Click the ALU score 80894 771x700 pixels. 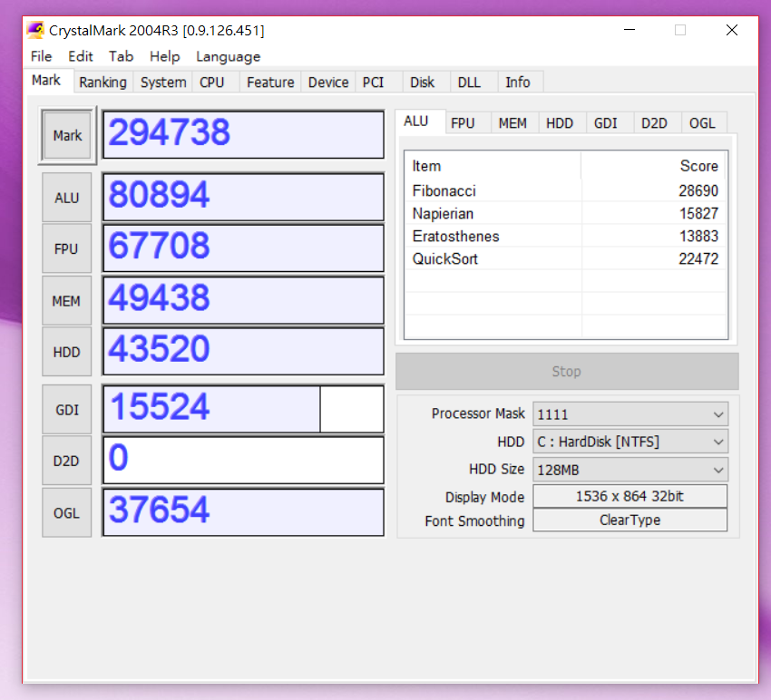pos(243,197)
